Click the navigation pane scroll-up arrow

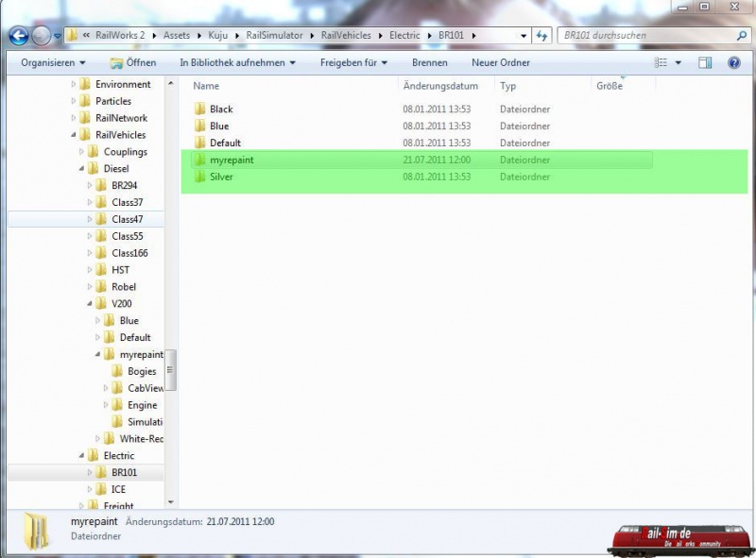click(x=171, y=83)
